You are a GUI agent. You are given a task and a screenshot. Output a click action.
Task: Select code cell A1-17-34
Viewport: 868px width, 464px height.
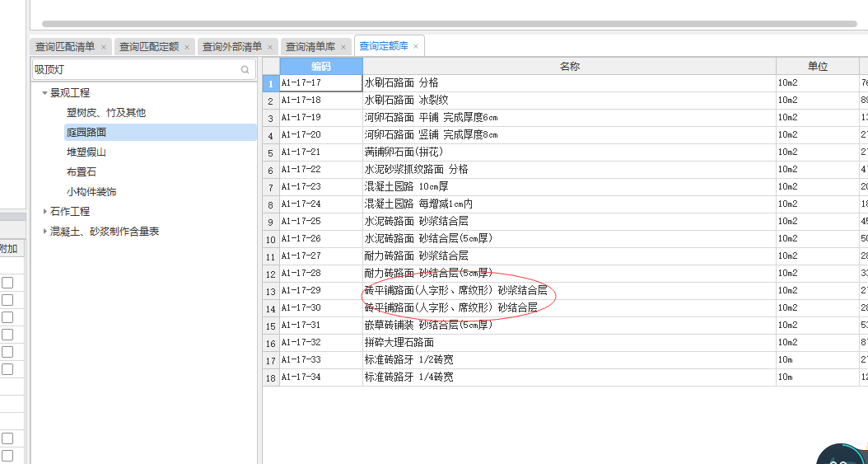point(321,377)
